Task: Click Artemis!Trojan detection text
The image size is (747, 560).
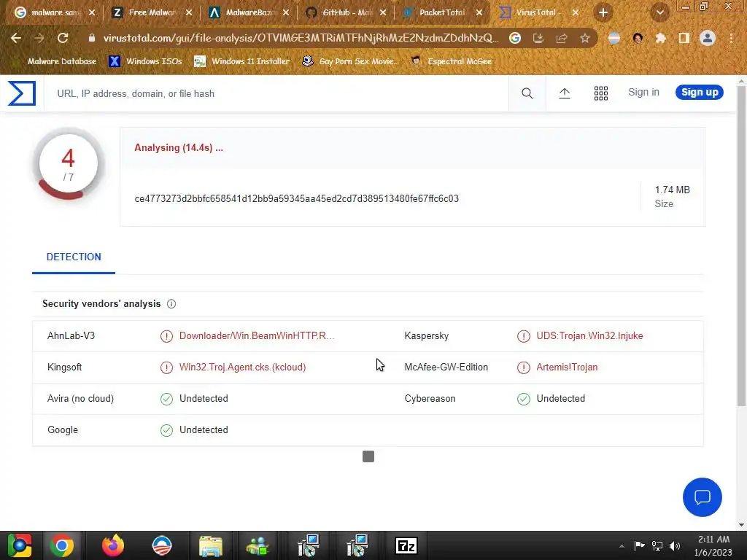Action: [x=567, y=367]
